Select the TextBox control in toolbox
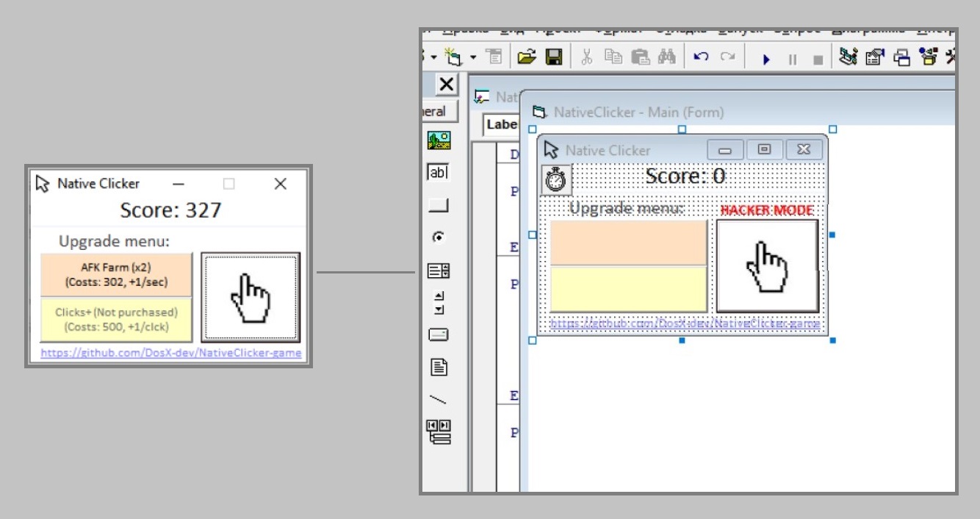Image resolution: width=980 pixels, height=519 pixels. pyautogui.click(x=438, y=173)
